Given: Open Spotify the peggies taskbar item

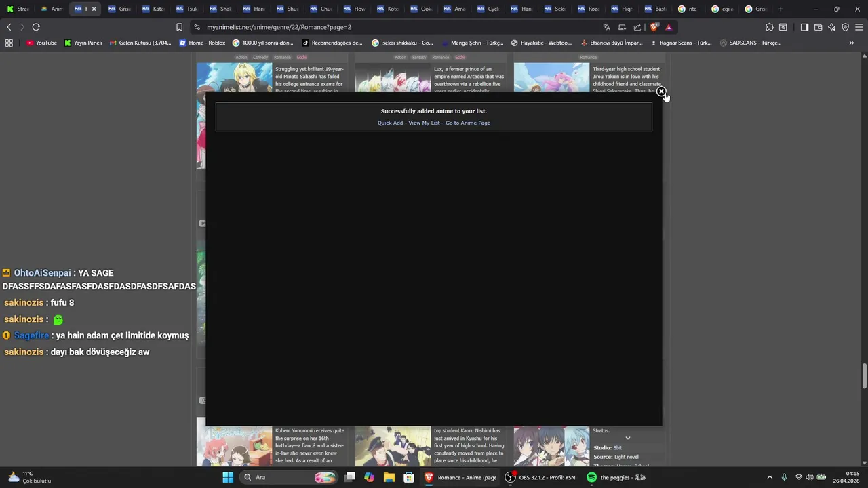Looking at the screenshot, I should pos(617,477).
